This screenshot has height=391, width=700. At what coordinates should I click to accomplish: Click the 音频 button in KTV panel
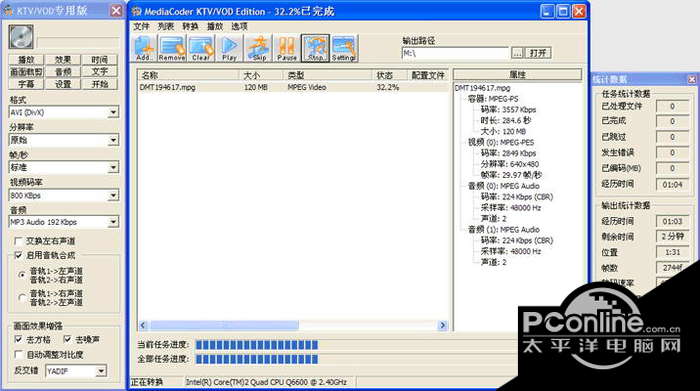pos(63,71)
